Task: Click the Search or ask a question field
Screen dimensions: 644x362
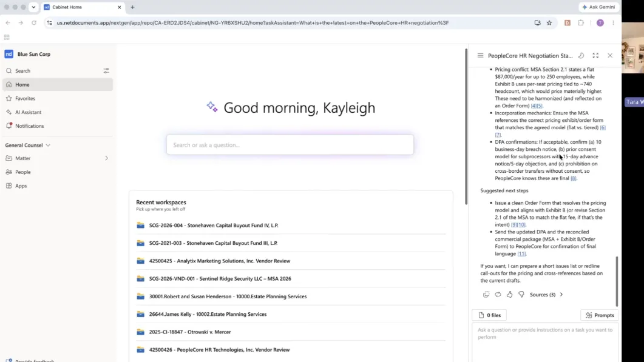Action: 290,145
